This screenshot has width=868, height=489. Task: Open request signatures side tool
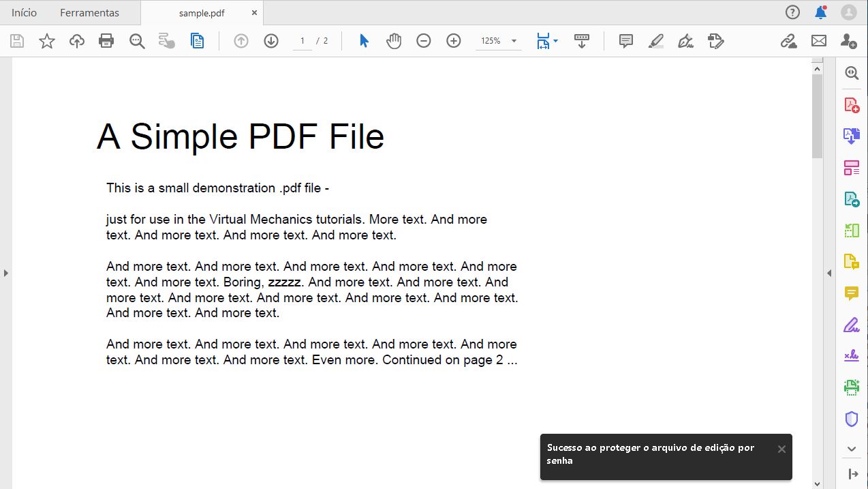[x=852, y=356]
